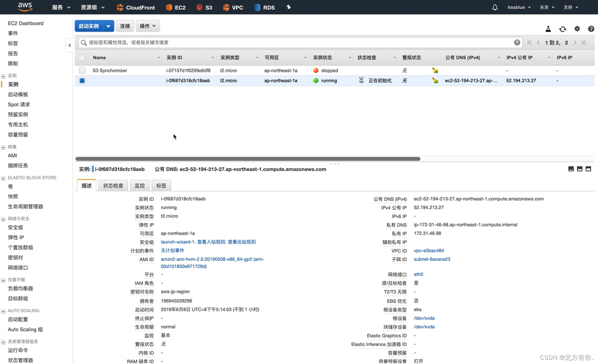Viewport: 598px width, 364px height.
Task: Open RDS service shortcut
Action: click(264, 7)
